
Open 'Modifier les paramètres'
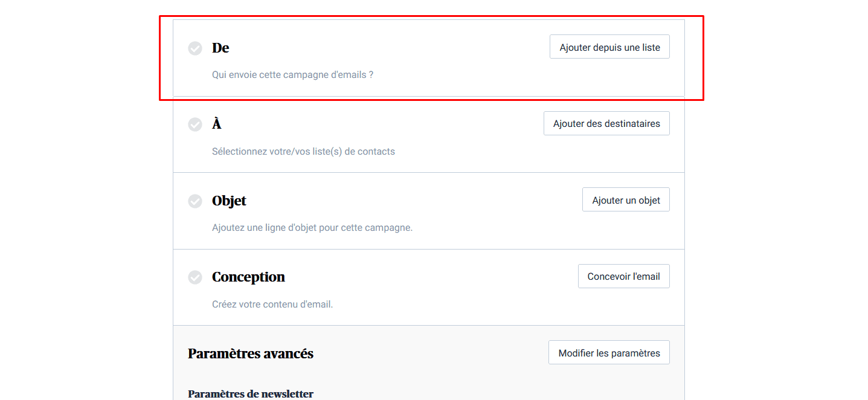coord(609,352)
